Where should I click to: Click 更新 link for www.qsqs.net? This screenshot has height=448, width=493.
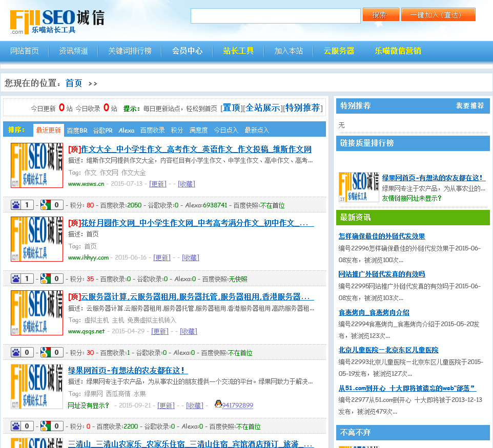click(160, 331)
